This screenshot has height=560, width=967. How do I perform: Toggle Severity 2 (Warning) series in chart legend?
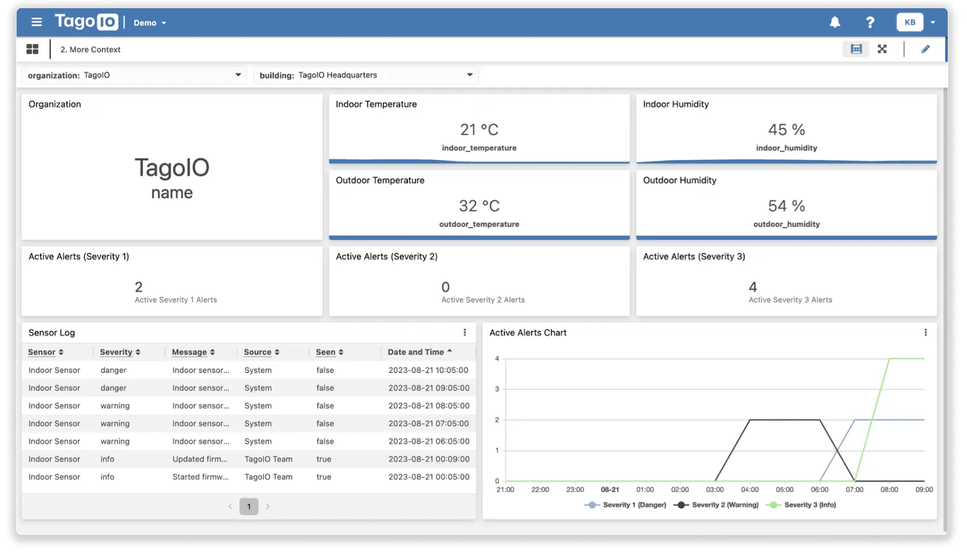tap(716, 505)
